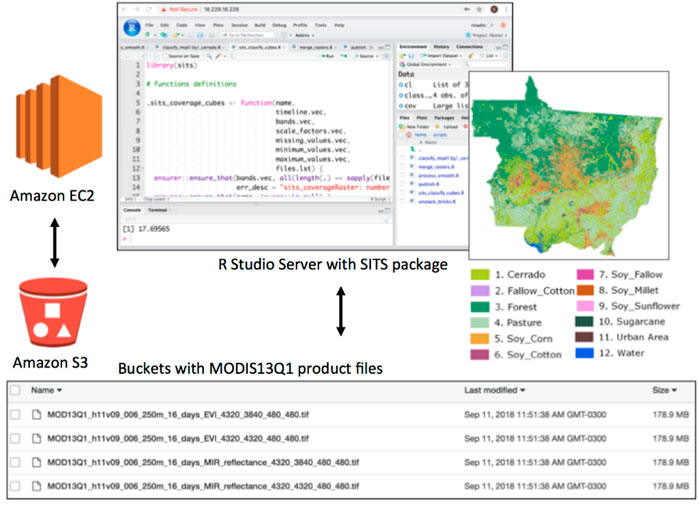Clear environment with the broom icon
The image size is (700, 507).
coord(471,56)
